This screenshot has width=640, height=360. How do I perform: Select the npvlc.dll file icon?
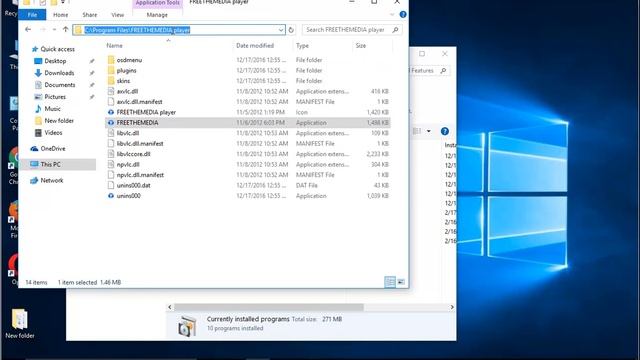tap(111, 164)
